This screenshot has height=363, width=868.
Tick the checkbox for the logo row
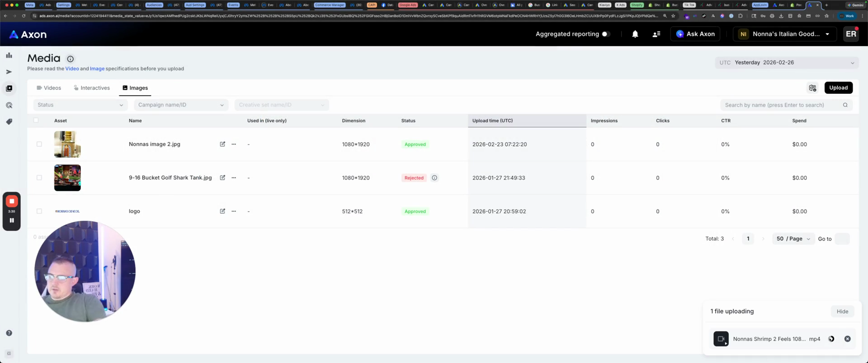point(39,211)
